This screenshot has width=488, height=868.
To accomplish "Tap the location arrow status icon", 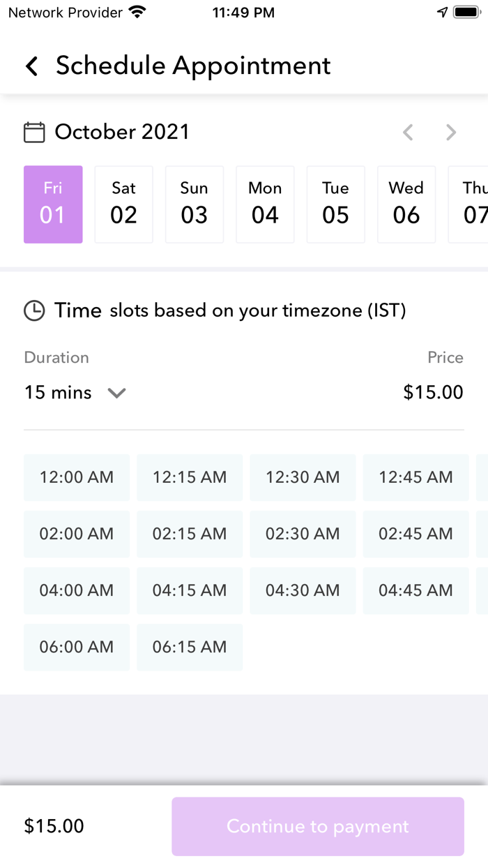I will pyautogui.click(x=442, y=13).
